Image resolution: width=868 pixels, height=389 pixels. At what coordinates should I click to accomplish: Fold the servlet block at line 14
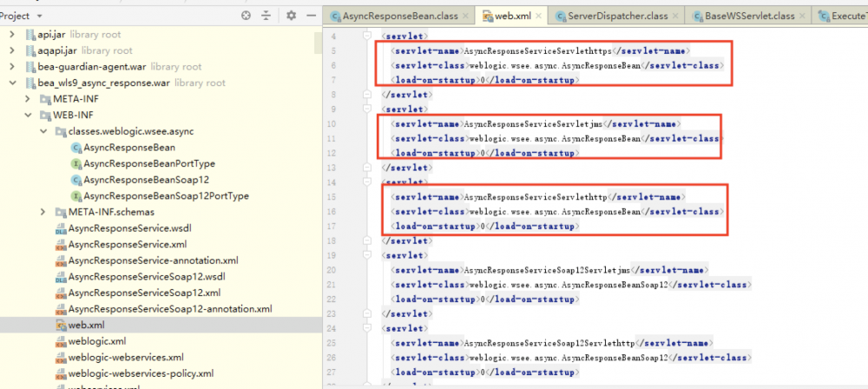pos(366,182)
